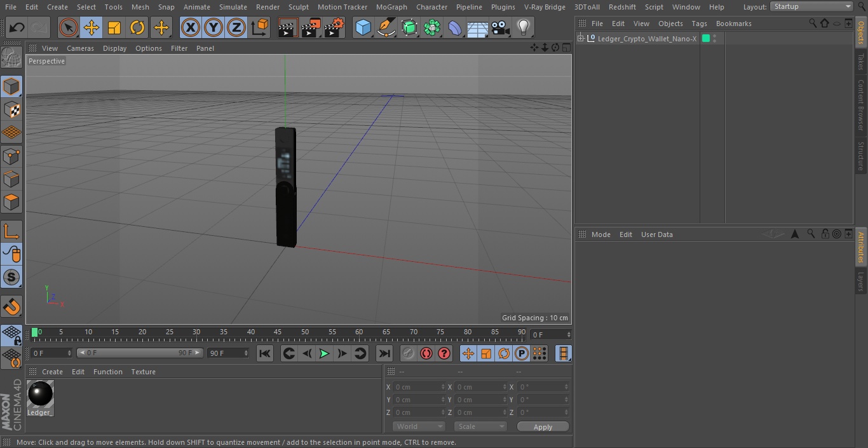Add a Cube primitive object
Viewport: 868px width, 448px height.
[x=363, y=27]
